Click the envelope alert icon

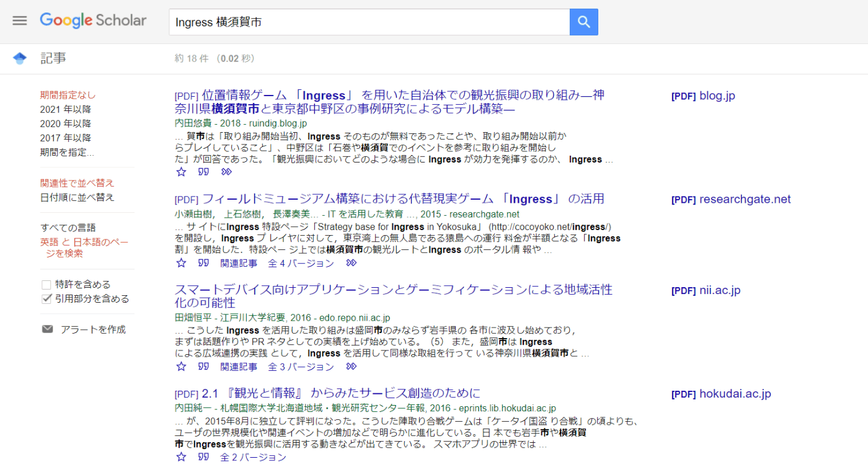[x=48, y=329]
